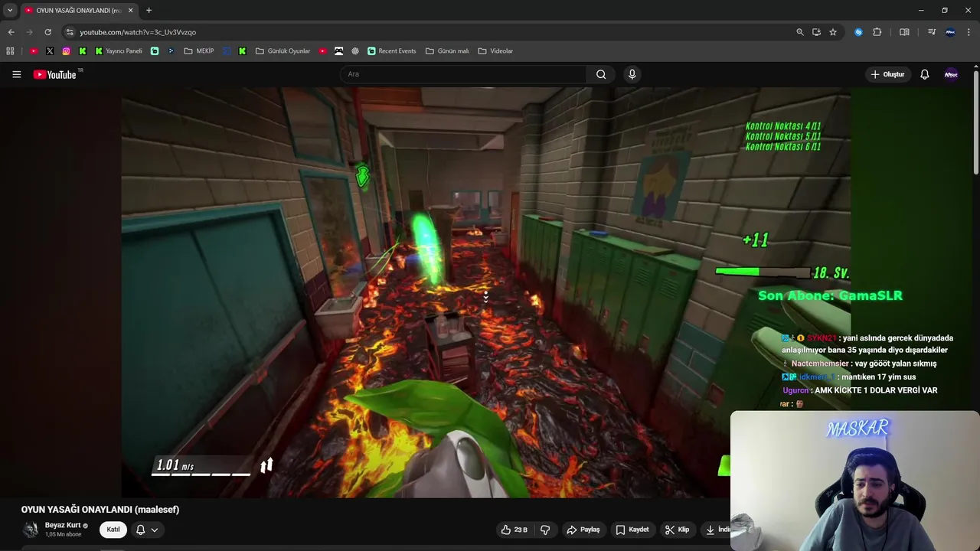Image resolution: width=980 pixels, height=551 pixels.
Task: Open the YouTube account avatar menu
Action: (x=951, y=74)
